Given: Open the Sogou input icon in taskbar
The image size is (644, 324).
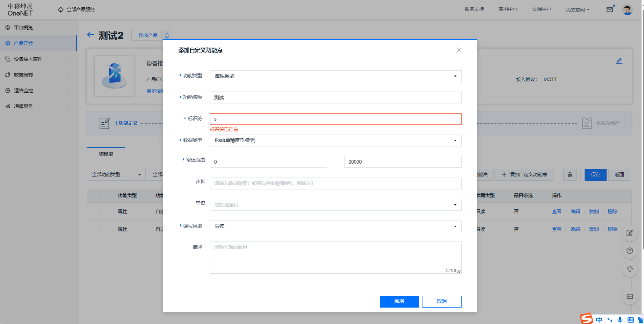Looking at the screenshot, I should [586, 319].
